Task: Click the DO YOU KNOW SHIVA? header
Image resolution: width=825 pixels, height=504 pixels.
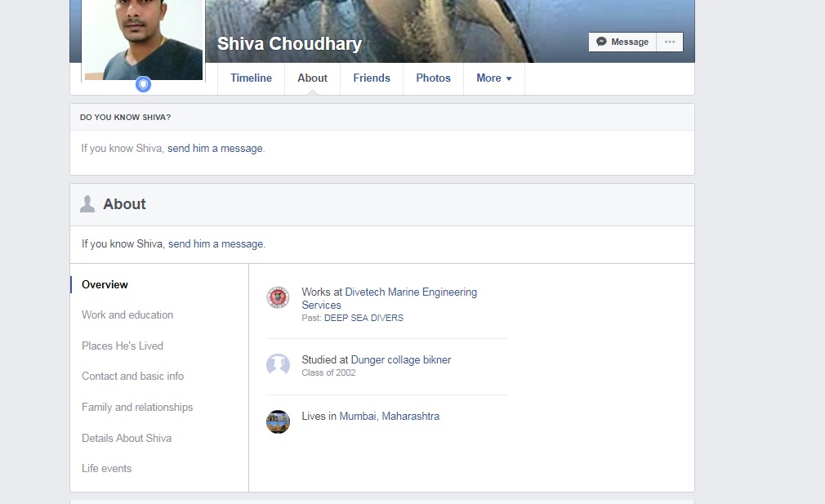Action: click(x=125, y=118)
